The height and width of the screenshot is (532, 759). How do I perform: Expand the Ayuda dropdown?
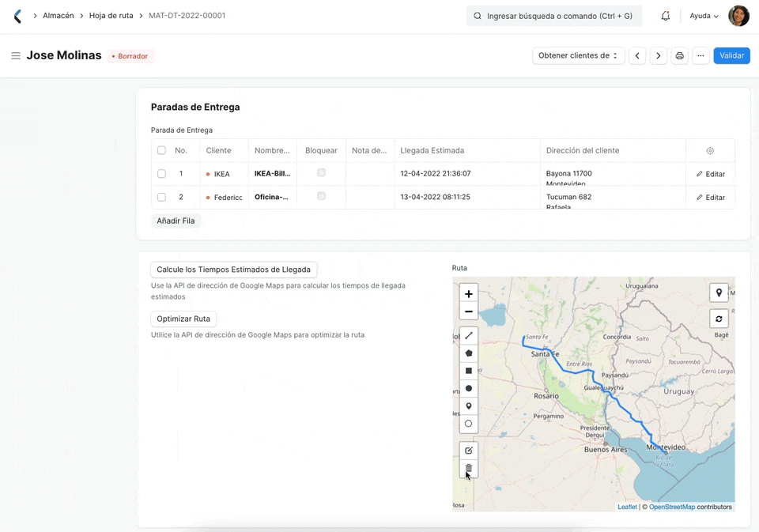(704, 16)
